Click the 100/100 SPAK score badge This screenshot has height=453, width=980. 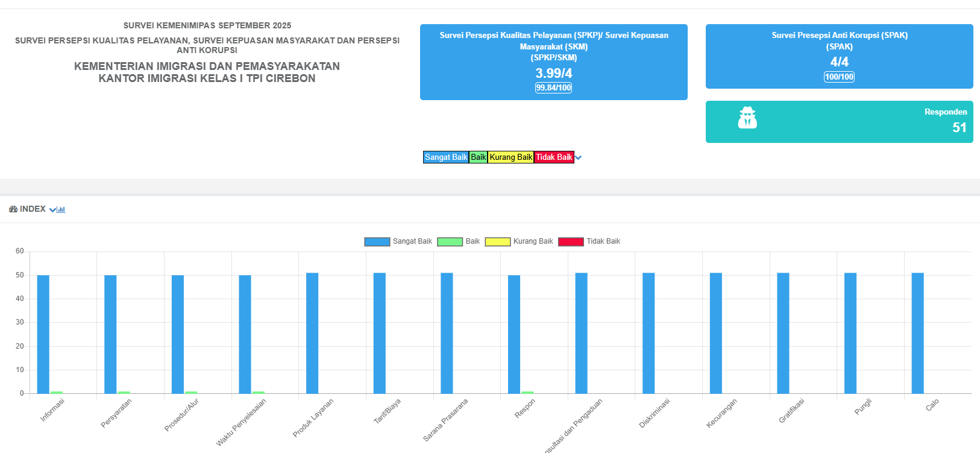point(839,77)
